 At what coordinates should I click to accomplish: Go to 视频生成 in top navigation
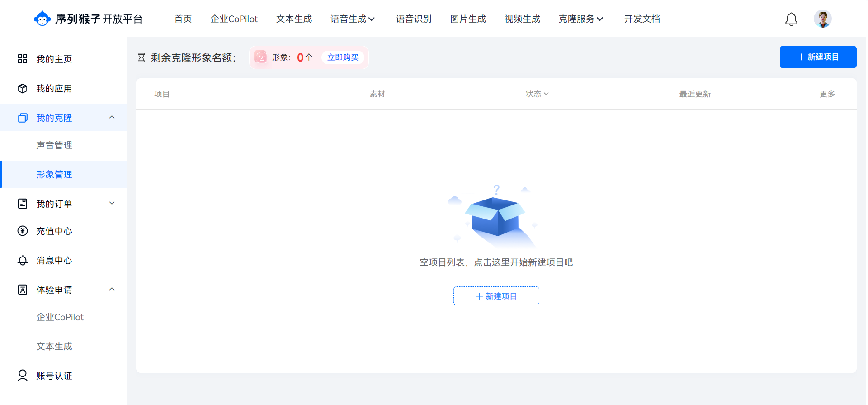pyautogui.click(x=522, y=19)
